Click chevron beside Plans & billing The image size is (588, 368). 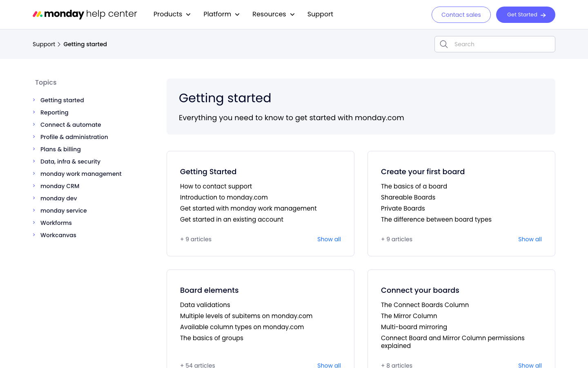pyautogui.click(x=34, y=149)
